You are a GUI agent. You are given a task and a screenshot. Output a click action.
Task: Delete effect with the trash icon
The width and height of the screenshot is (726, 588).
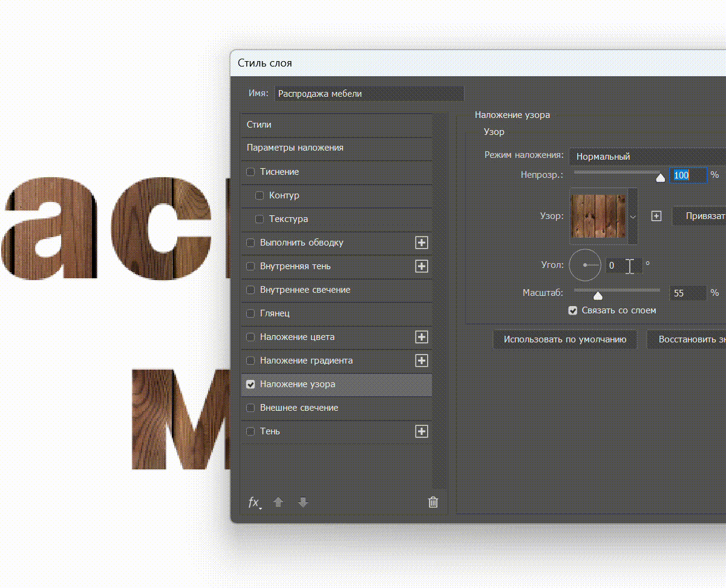tap(433, 502)
